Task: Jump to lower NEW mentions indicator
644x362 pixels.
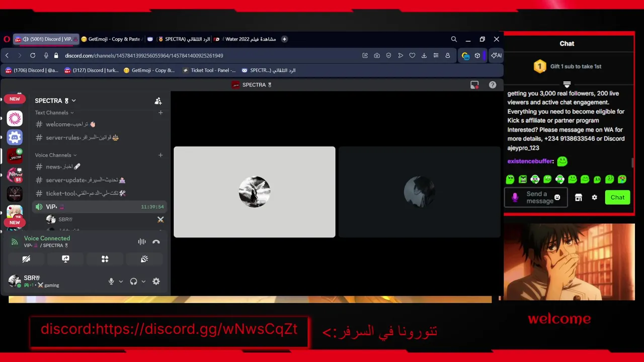Action: coord(15,222)
